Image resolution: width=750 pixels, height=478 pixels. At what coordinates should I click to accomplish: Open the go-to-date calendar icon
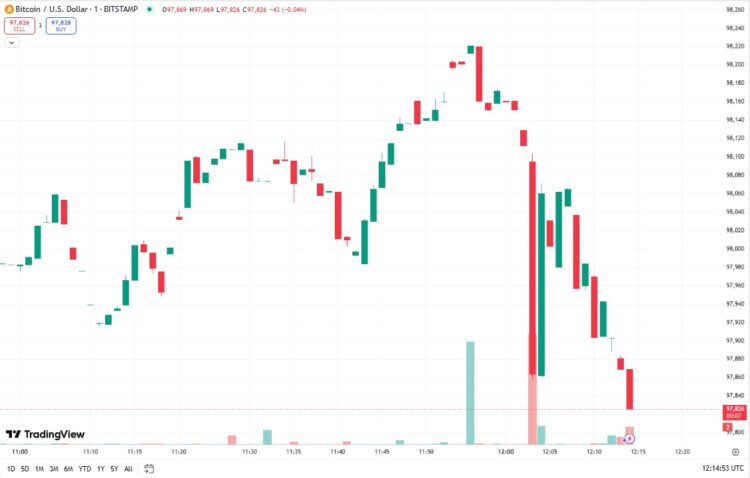149,468
